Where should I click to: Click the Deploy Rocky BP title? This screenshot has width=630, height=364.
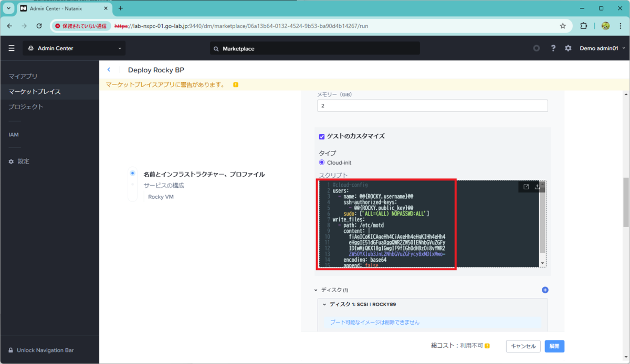(x=156, y=70)
